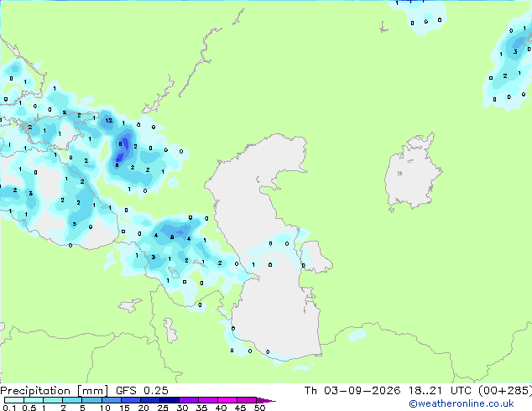Pick the 10–15 mm legend color box
This screenshot has width=532, height=411.
[112, 400]
